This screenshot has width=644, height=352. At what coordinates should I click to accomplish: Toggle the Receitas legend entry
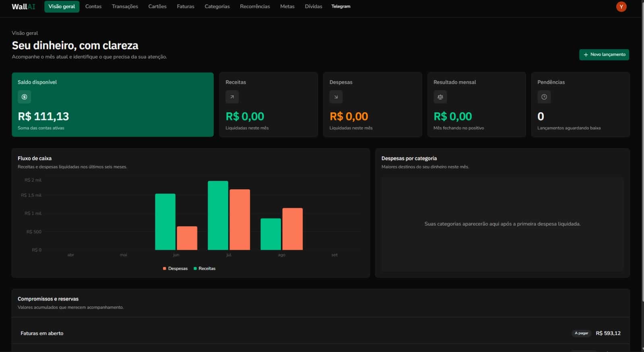pos(204,268)
